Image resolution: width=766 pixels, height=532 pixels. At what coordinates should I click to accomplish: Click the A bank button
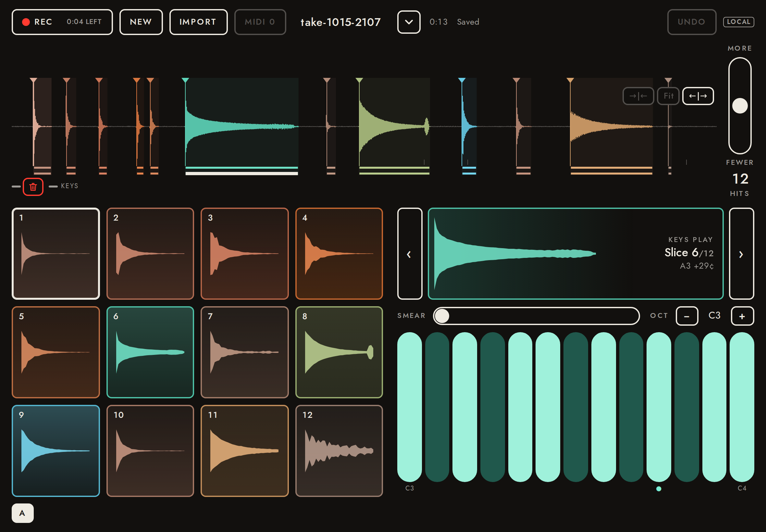coord(23,513)
